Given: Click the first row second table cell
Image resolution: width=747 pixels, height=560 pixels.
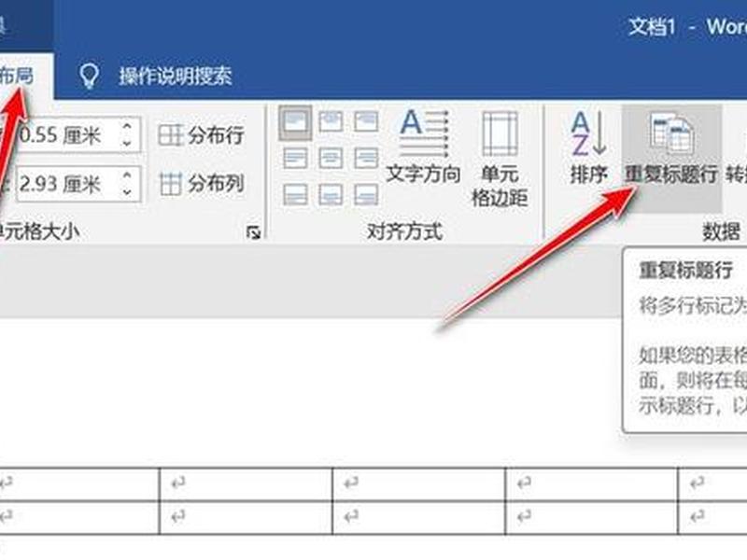Looking at the screenshot, I should [246, 483].
